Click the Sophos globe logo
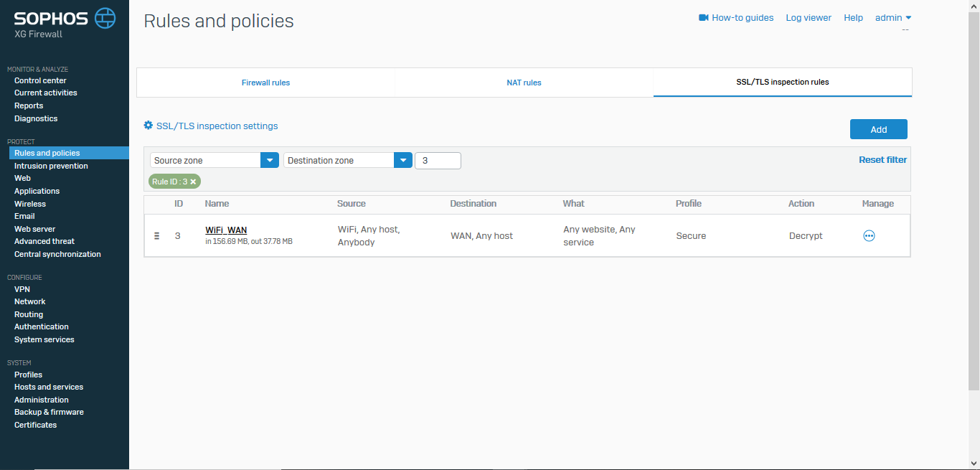This screenshot has width=980, height=470. click(x=105, y=18)
